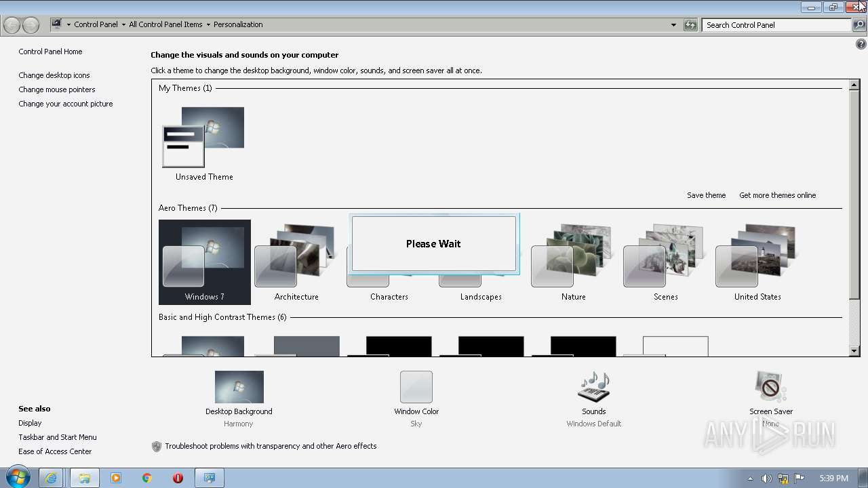Screen dimensions: 868x488
Task: Focus the Search Control Panel field
Action: (x=776, y=25)
